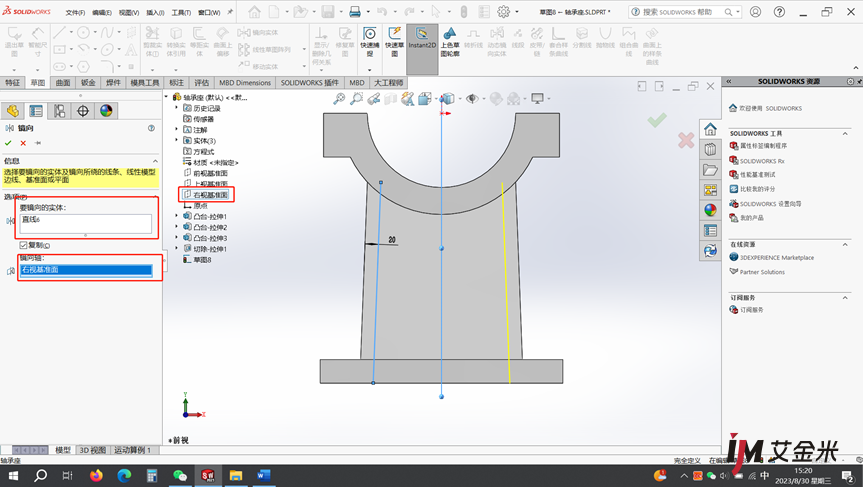863x487 pixels.
Task: Accept the mirror operation with the green checkmark
Action: (8, 143)
